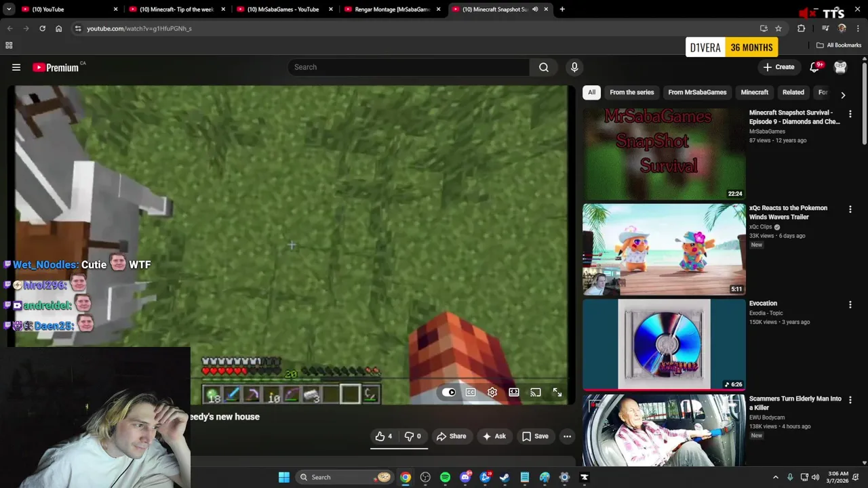
Task: Open Discord from the taskbar
Action: point(465,477)
